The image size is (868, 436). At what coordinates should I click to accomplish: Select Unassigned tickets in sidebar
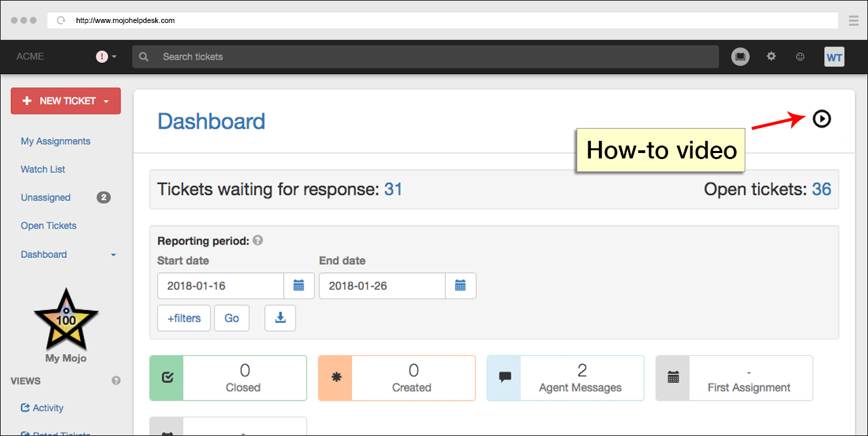click(45, 198)
